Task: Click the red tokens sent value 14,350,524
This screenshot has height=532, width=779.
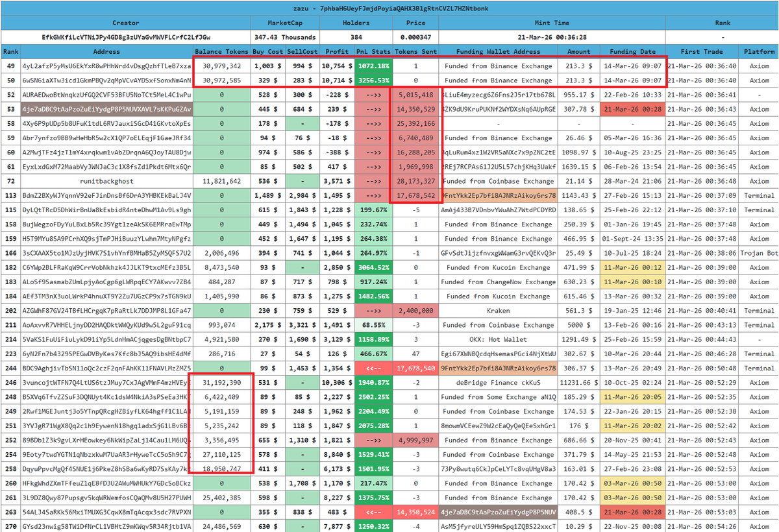Action: click(415, 512)
